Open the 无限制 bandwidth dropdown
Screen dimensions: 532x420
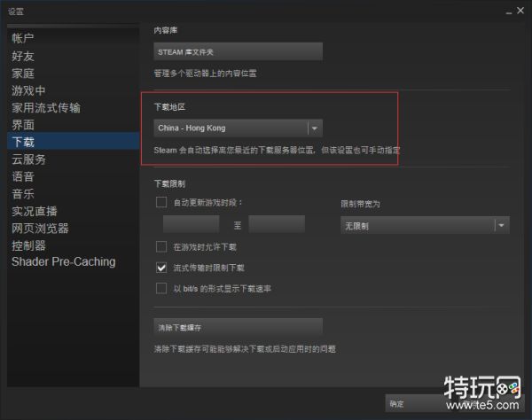tap(425, 225)
